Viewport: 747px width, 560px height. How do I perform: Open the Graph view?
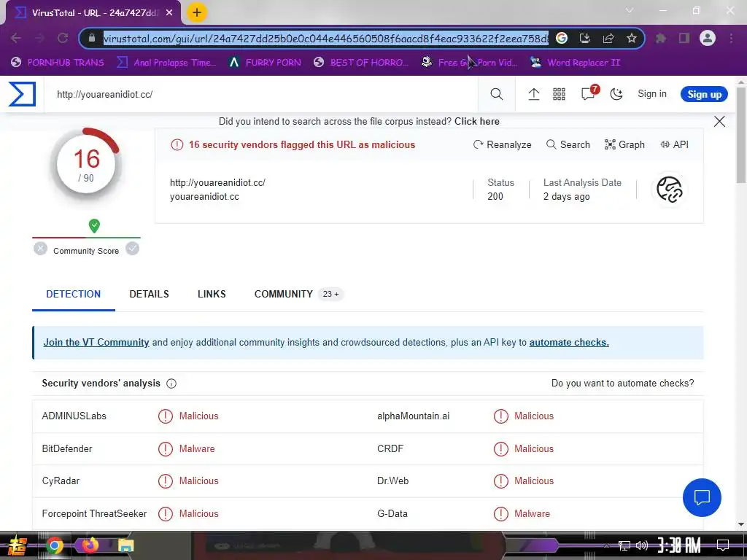click(624, 145)
